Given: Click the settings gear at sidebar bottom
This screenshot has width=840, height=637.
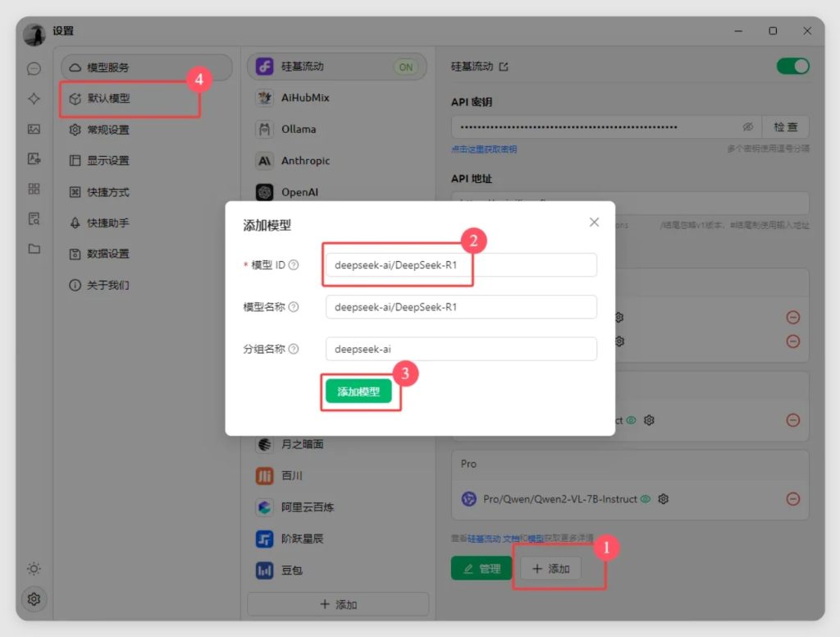Looking at the screenshot, I should 34,599.
